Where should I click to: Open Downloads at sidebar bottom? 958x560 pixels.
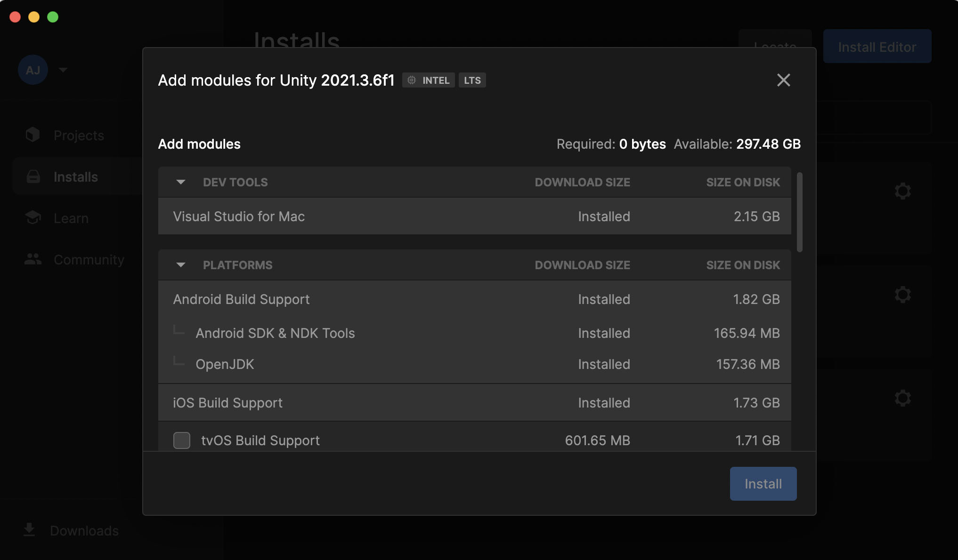point(71,531)
